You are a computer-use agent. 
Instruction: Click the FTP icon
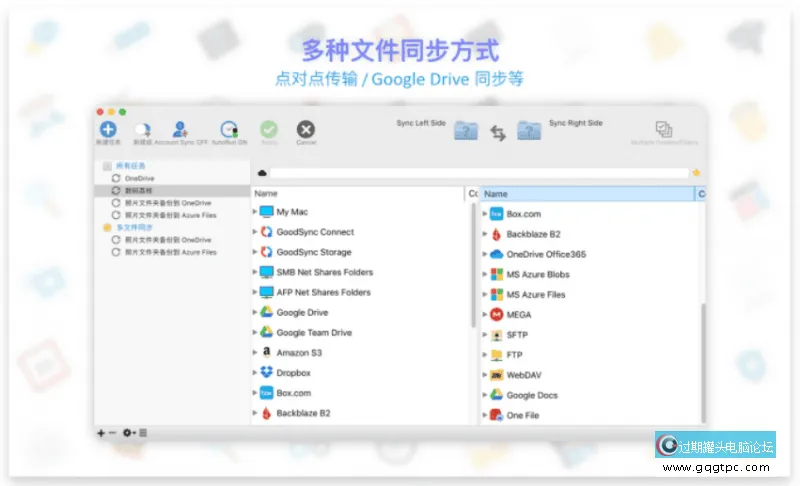pos(496,355)
